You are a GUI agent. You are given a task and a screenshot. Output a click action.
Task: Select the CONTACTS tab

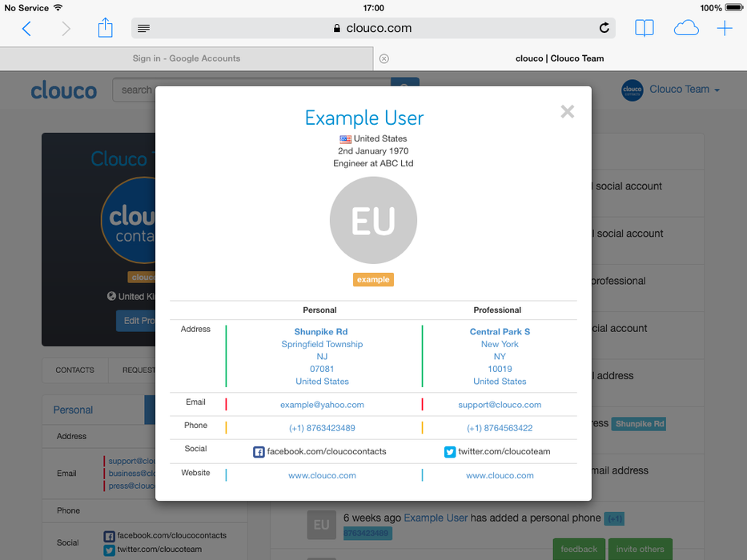point(74,370)
